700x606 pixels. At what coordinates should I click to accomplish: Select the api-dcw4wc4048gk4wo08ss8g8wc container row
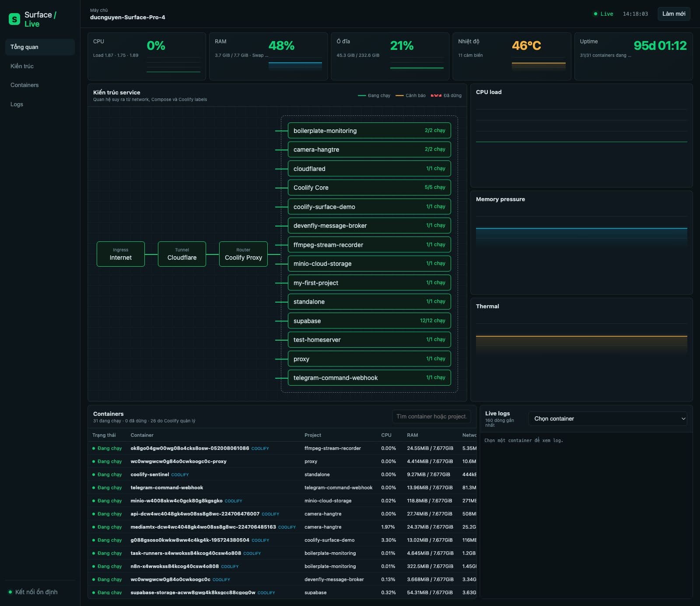coord(282,514)
